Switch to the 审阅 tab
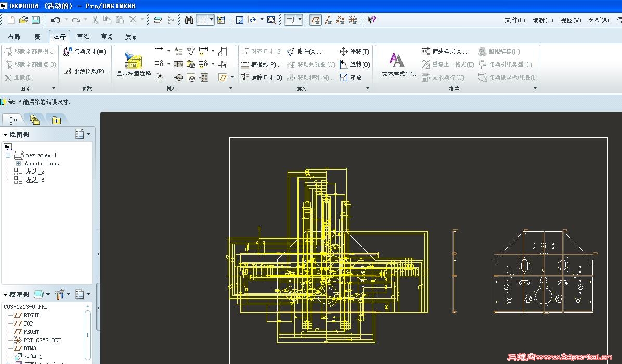This screenshot has width=622, height=364. click(x=107, y=36)
